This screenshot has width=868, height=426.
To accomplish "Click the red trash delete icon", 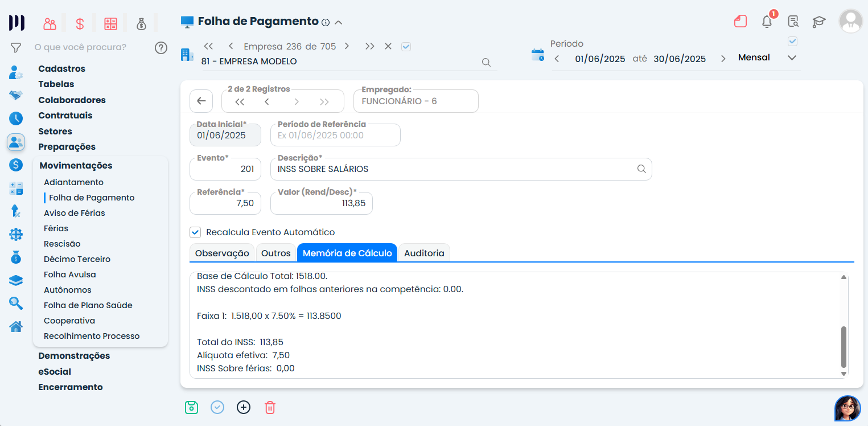I will (270, 407).
